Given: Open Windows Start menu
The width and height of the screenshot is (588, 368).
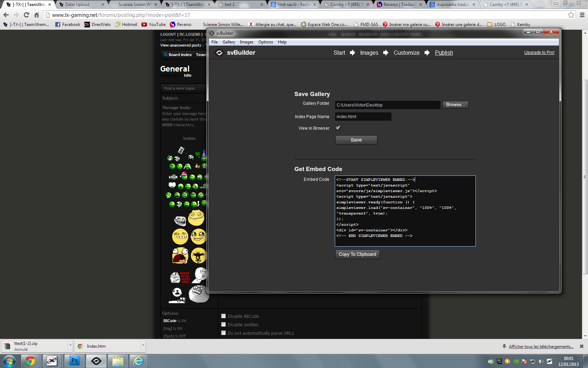Looking at the screenshot, I should [x=9, y=361].
